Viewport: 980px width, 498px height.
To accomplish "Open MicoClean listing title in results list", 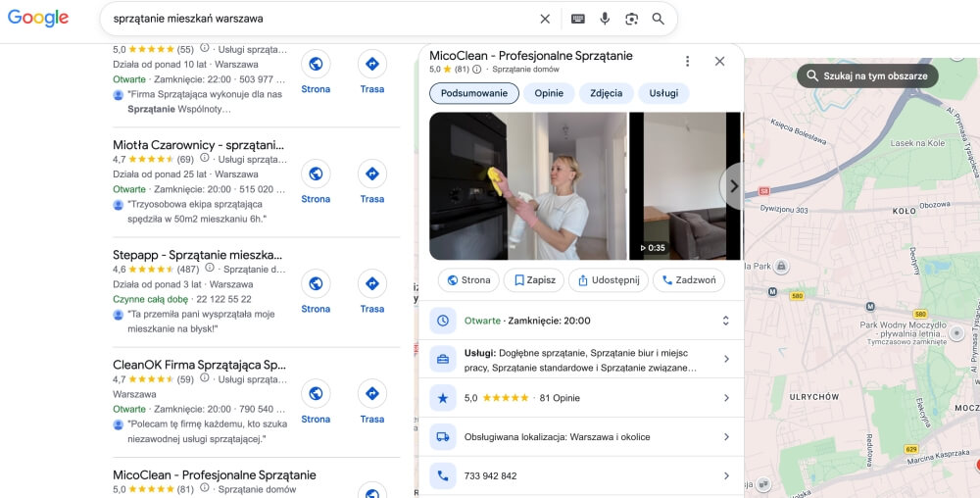I will pos(215,474).
